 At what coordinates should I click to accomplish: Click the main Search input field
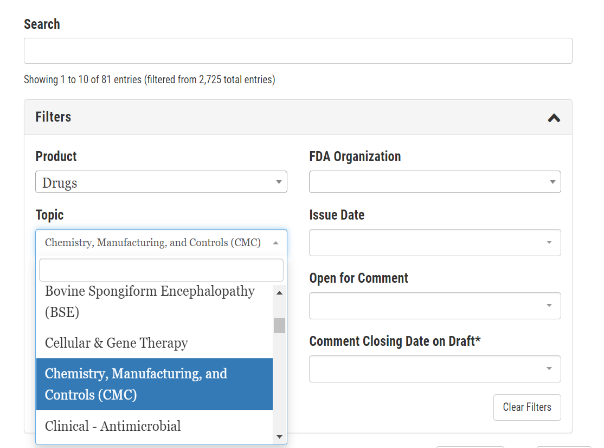click(x=298, y=51)
